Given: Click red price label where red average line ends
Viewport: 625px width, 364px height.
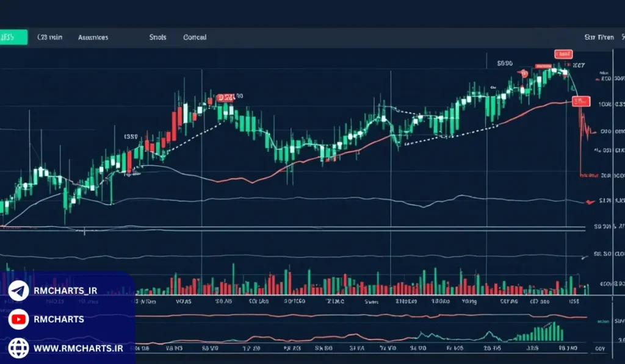Looking at the screenshot, I should coord(582,101).
